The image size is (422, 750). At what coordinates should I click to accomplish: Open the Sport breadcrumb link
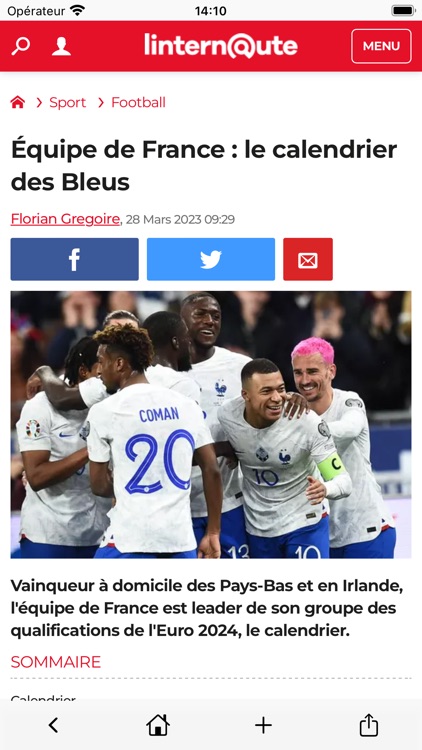pyautogui.click(x=67, y=102)
